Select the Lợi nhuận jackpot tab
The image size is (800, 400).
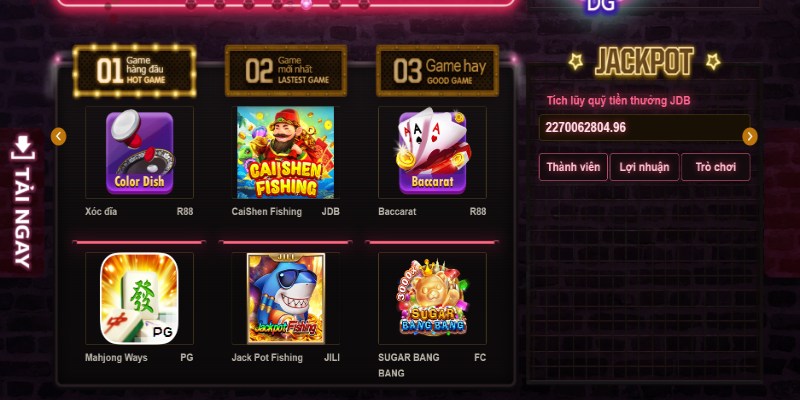[x=644, y=167]
